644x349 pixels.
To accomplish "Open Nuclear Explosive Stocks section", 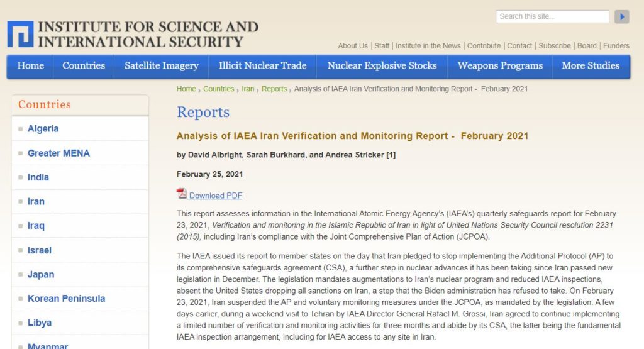I will coord(382,66).
